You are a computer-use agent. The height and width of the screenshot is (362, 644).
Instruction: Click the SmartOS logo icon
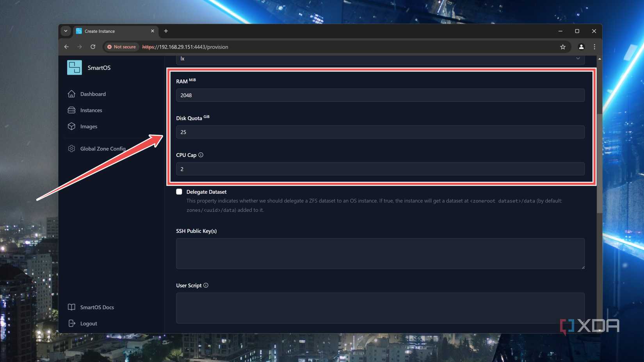(x=74, y=67)
